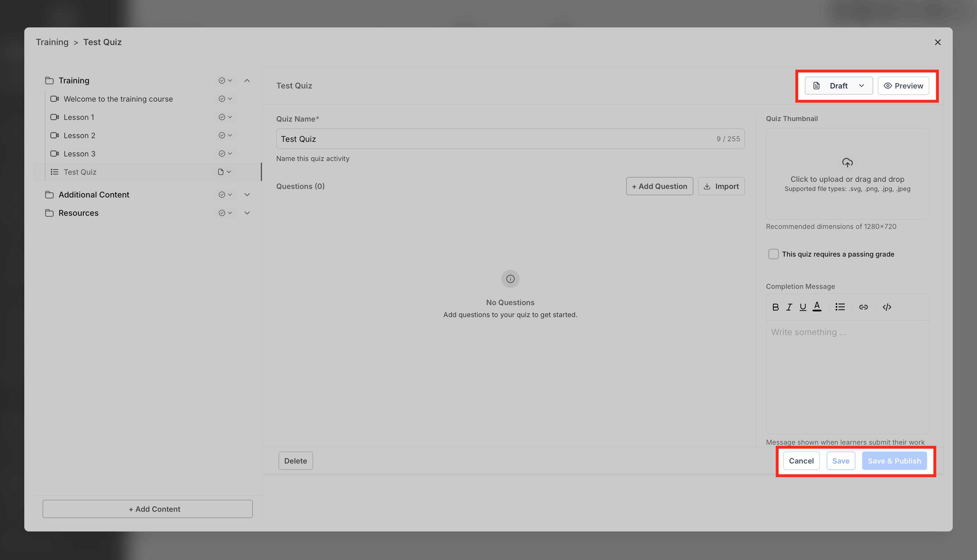Enable the passing grade requirement checkbox
Image resolution: width=977 pixels, height=560 pixels.
(x=773, y=254)
